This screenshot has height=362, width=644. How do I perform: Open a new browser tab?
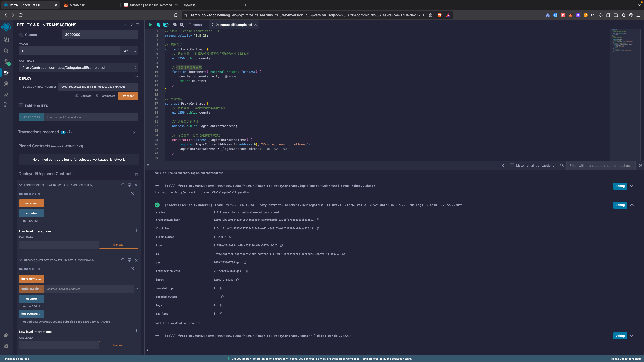246,5
